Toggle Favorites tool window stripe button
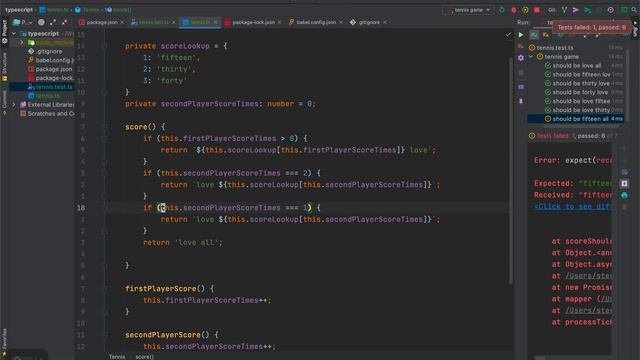This screenshot has width=640, height=360. click(x=4, y=343)
